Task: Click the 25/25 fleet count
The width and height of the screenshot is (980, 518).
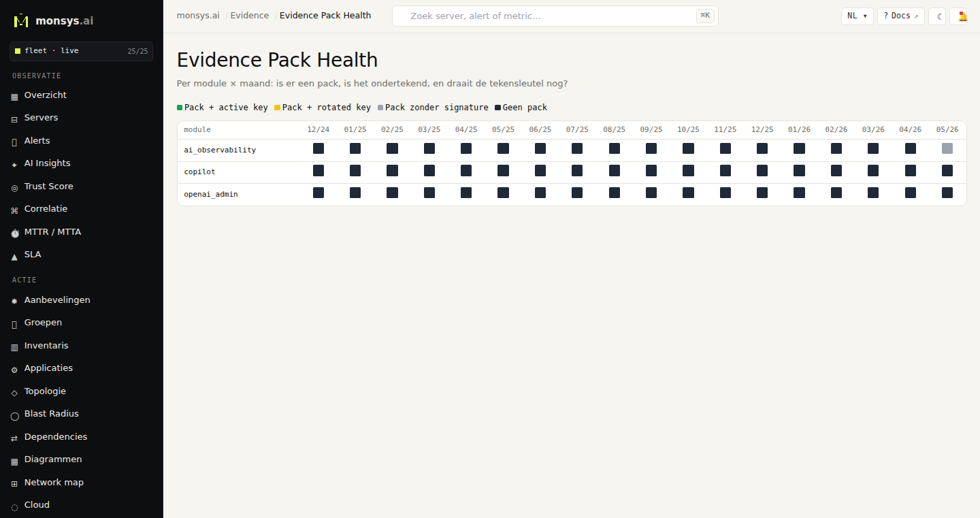Action: 137,51
